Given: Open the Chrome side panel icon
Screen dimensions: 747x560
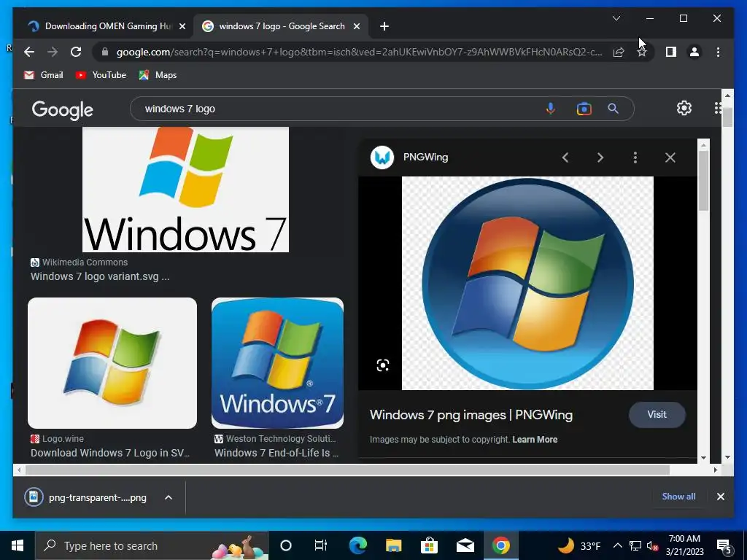Looking at the screenshot, I should point(671,52).
